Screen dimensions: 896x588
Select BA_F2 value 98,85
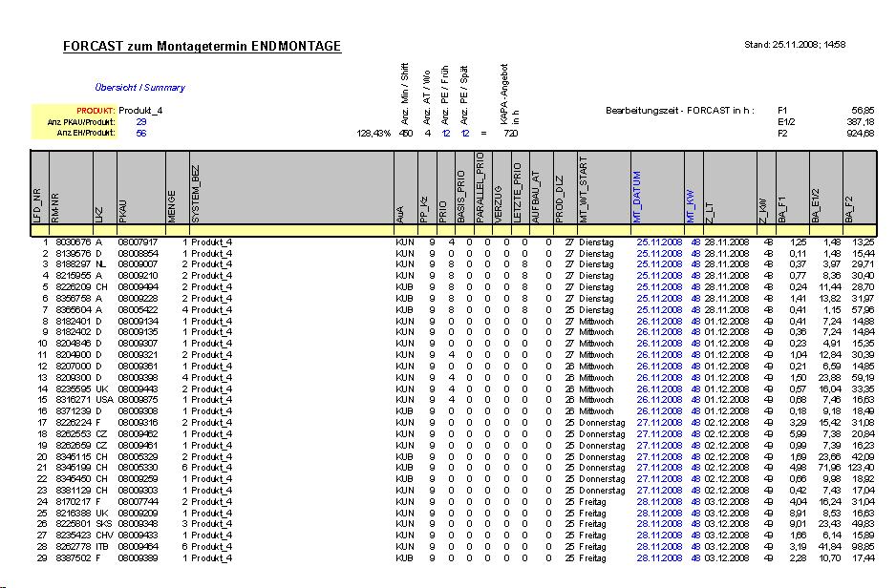[863, 547]
